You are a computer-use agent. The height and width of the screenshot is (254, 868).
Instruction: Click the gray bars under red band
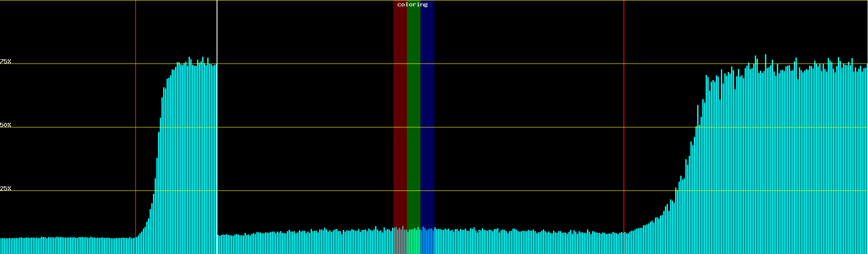tap(400, 242)
